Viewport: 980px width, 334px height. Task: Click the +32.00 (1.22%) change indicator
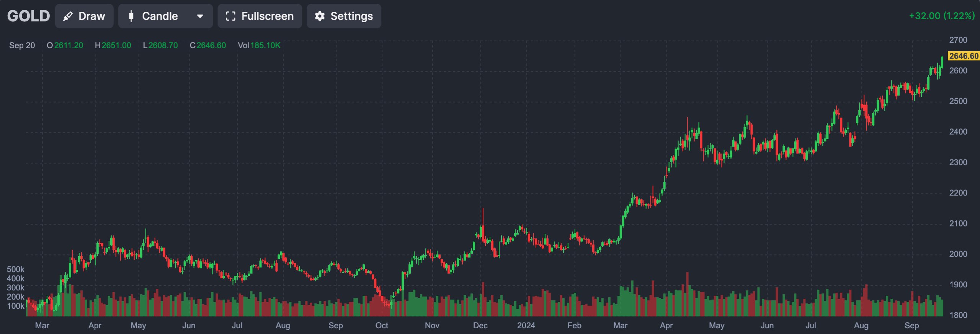[941, 16]
